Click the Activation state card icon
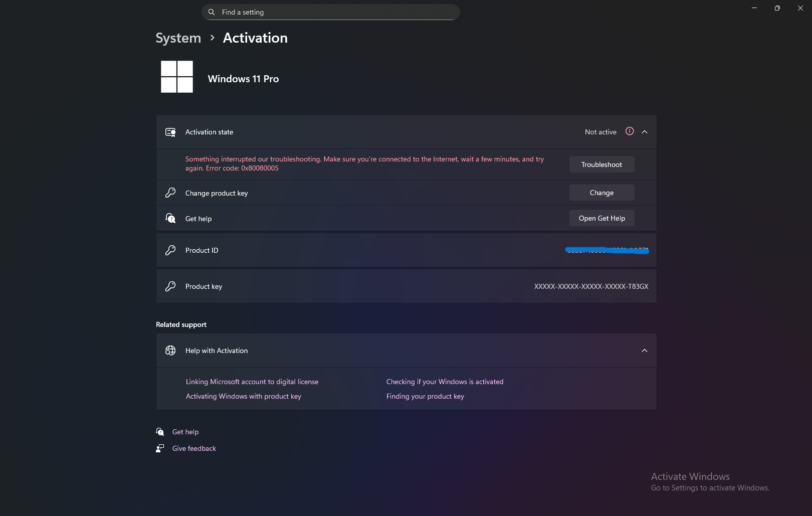 [170, 131]
